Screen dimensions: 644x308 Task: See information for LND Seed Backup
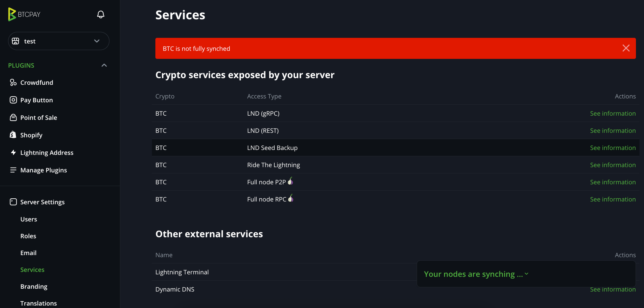613,148
